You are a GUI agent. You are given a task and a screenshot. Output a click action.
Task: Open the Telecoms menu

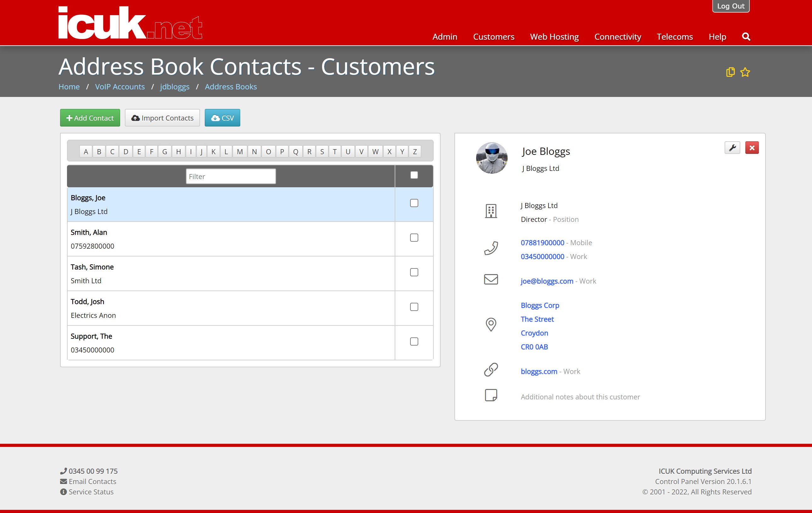pyautogui.click(x=675, y=37)
